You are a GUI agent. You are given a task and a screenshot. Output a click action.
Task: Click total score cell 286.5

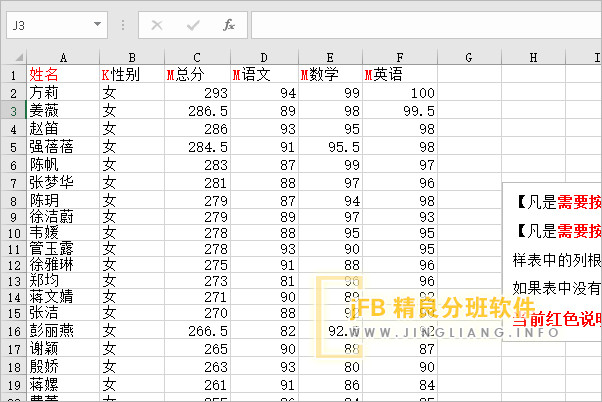tap(197, 111)
